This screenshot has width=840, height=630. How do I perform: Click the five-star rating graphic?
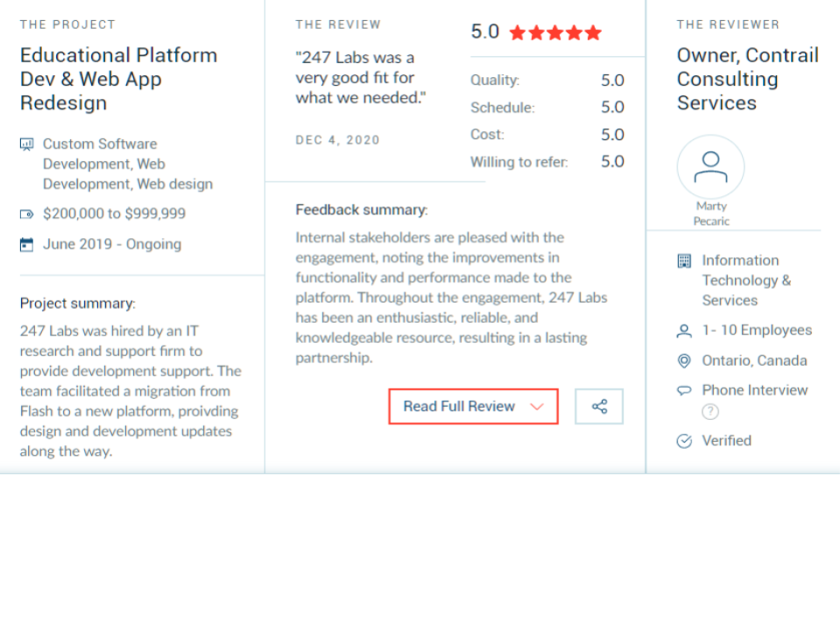pyautogui.click(x=556, y=32)
